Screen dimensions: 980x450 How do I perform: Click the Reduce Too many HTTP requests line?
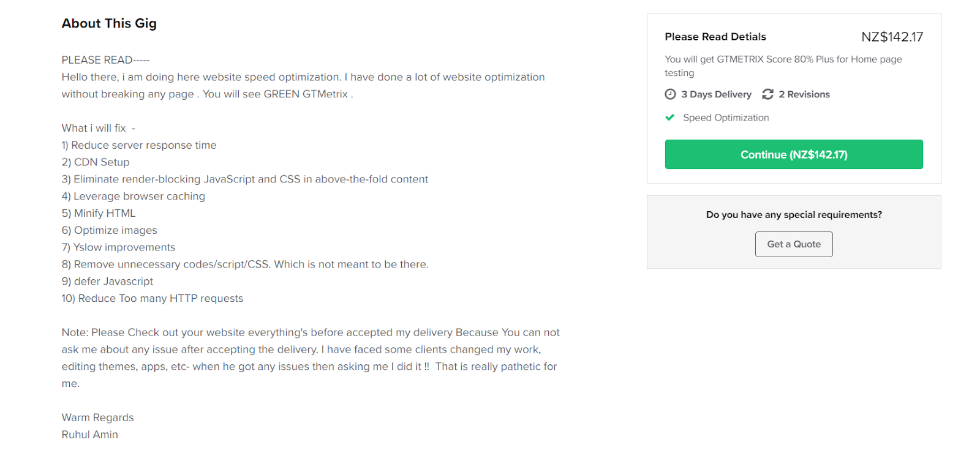153,298
